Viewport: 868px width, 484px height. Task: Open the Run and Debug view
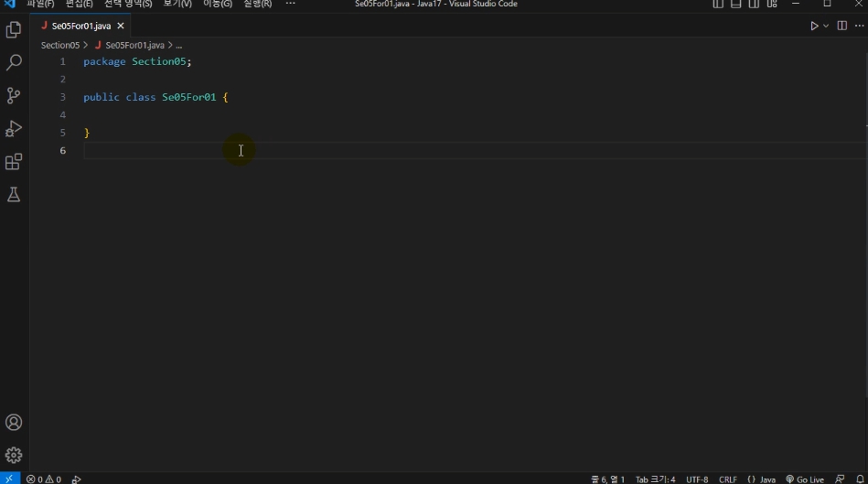coord(14,129)
